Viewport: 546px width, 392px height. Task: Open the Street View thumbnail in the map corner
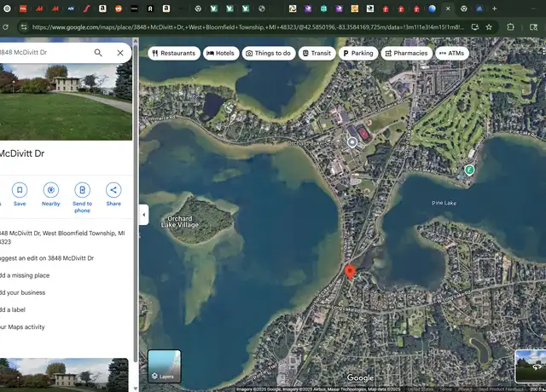[x=531, y=366]
